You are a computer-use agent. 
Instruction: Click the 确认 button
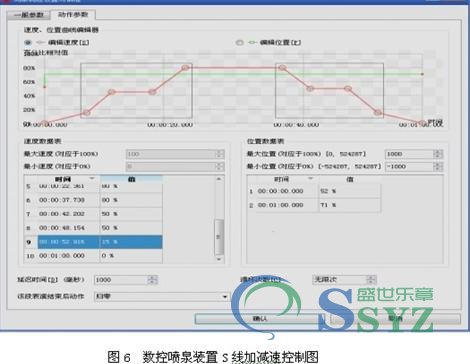(260, 319)
